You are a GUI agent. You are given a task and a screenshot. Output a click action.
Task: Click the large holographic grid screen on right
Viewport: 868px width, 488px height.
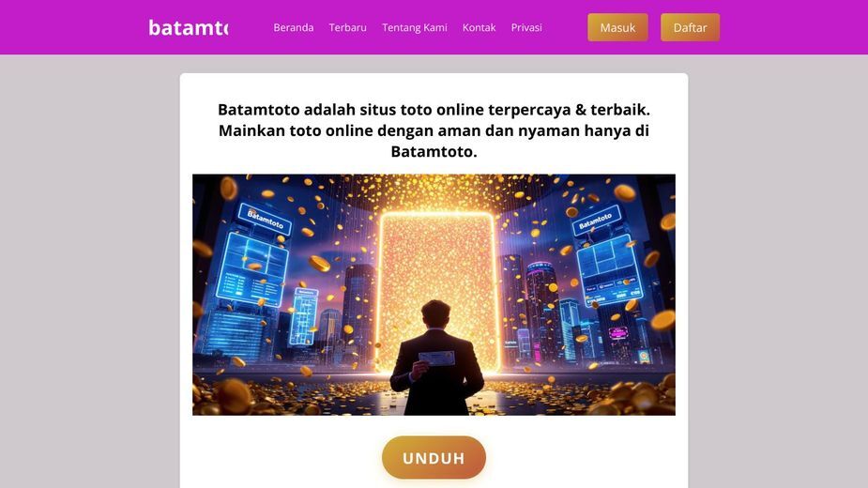[610, 269]
